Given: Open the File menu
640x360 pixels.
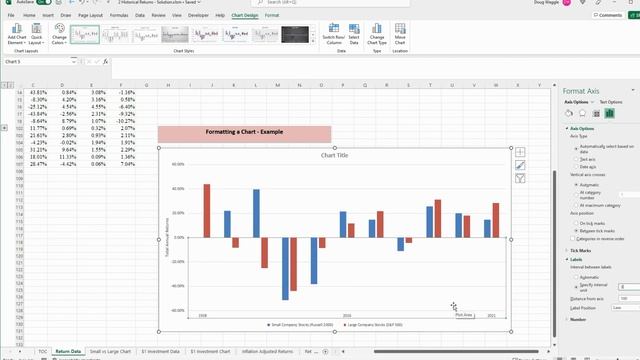Looking at the screenshot, I should [x=11, y=15].
